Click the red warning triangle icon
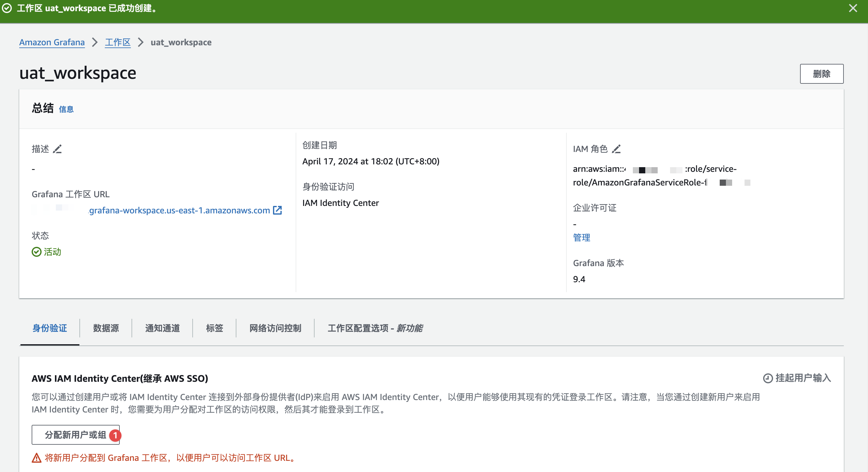 pyautogui.click(x=36, y=457)
